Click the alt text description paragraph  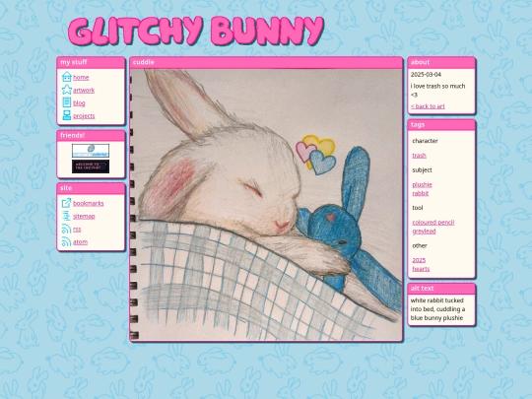tap(437, 309)
